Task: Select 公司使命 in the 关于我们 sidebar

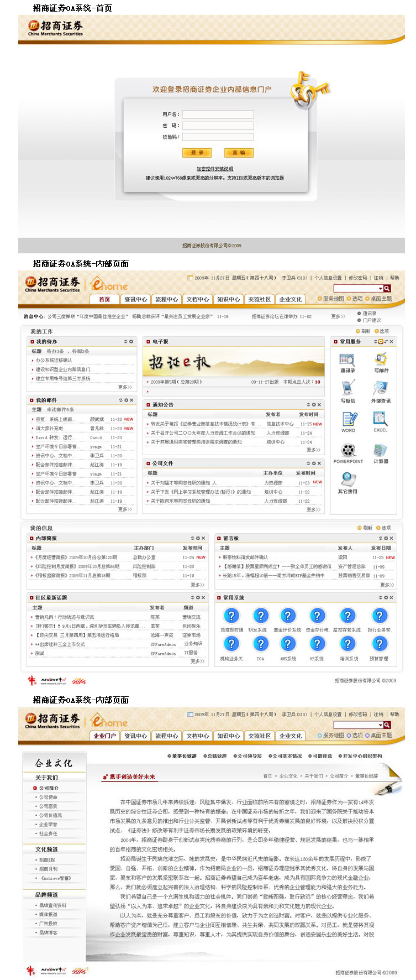Action: coord(48,797)
